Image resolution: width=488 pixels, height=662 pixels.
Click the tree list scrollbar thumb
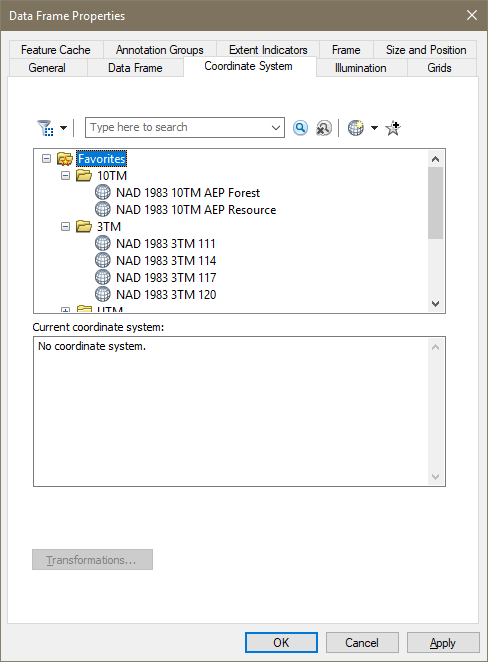[436, 203]
